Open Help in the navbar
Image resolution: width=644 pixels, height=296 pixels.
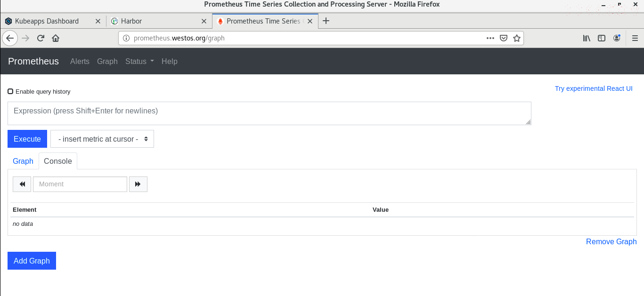click(170, 61)
